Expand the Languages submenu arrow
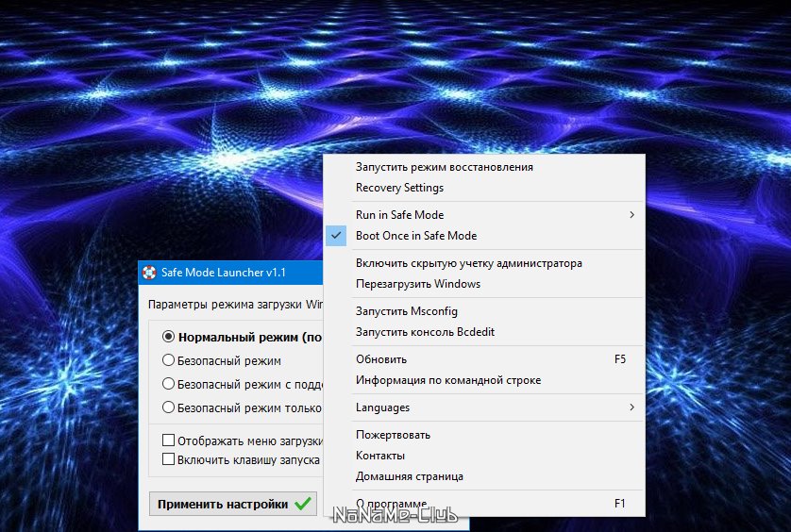 [631, 407]
